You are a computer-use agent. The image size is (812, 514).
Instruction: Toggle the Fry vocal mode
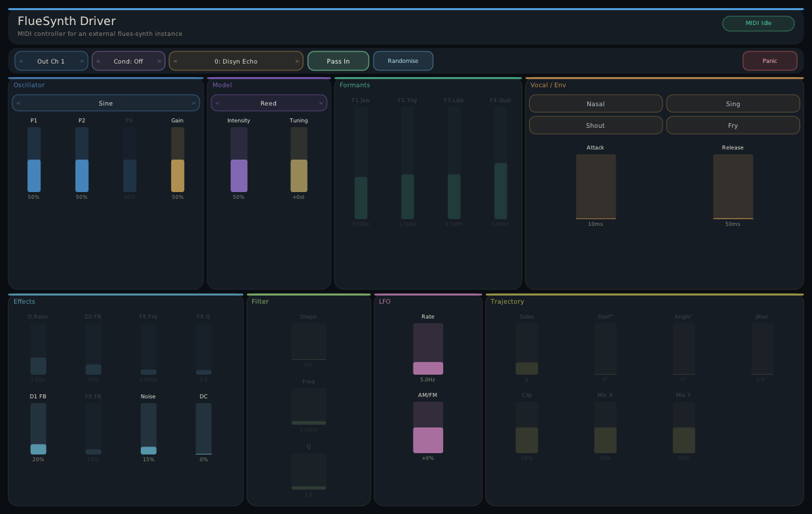click(x=733, y=125)
